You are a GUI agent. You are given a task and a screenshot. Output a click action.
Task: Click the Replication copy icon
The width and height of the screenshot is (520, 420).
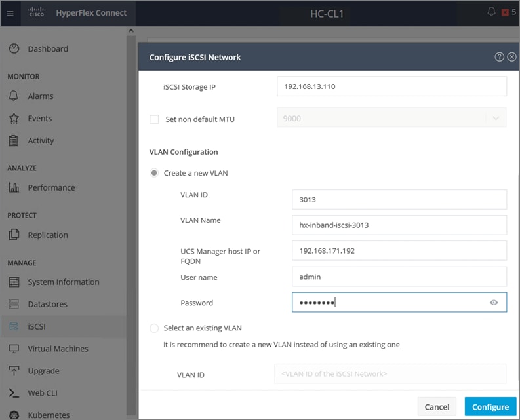[14, 235]
